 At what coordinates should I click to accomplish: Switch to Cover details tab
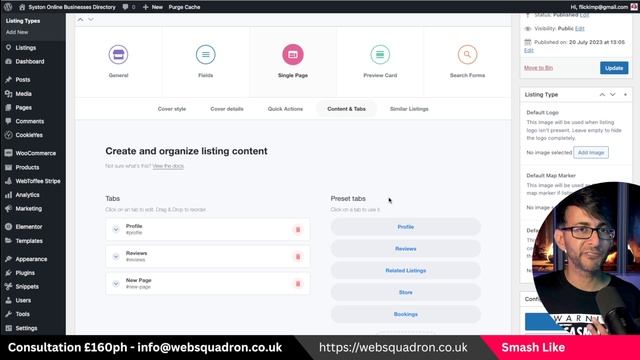(227, 109)
